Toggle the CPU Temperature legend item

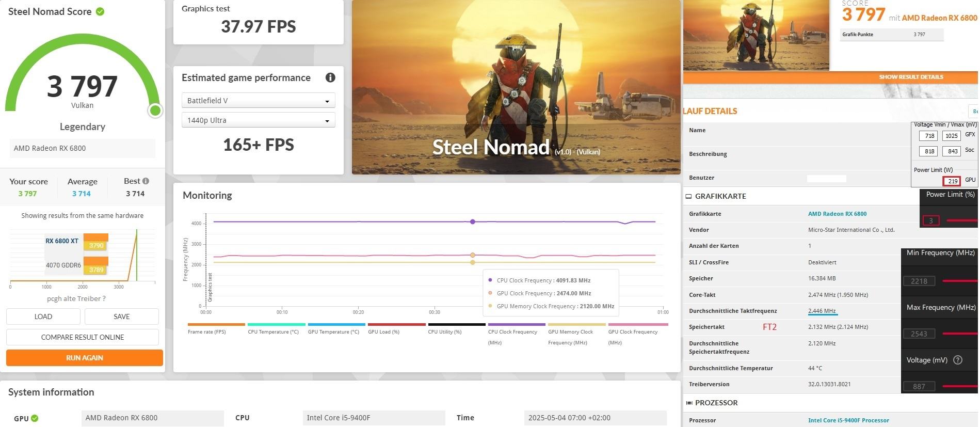point(276,329)
